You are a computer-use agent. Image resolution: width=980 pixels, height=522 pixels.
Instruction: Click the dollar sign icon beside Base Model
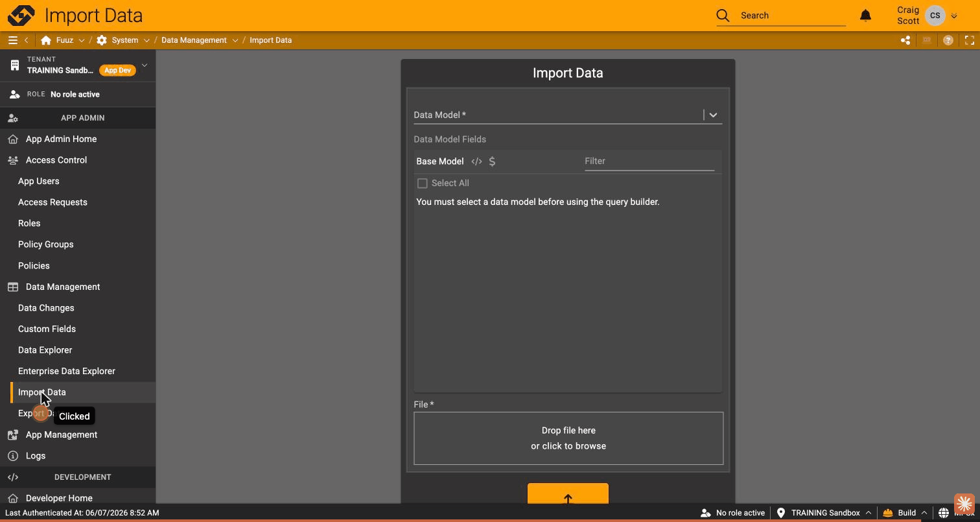(492, 161)
